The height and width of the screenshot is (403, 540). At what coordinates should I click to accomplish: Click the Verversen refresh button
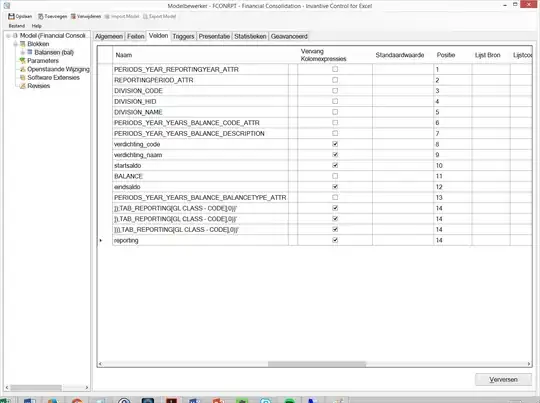pyautogui.click(x=503, y=379)
